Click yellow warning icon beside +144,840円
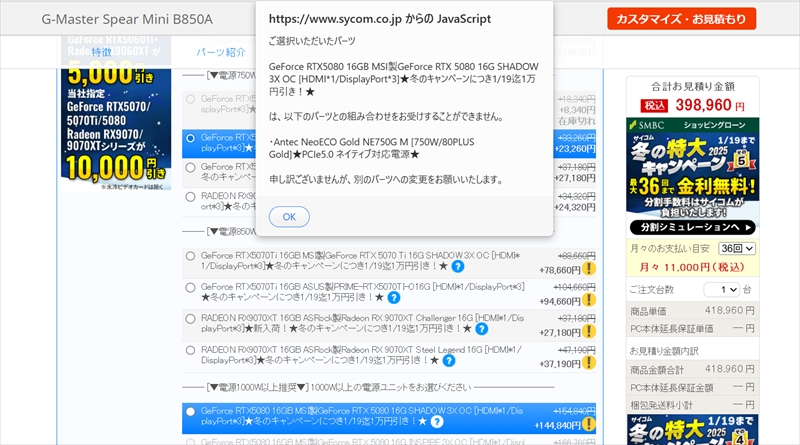Image resolution: width=800 pixels, height=445 pixels. (x=590, y=424)
